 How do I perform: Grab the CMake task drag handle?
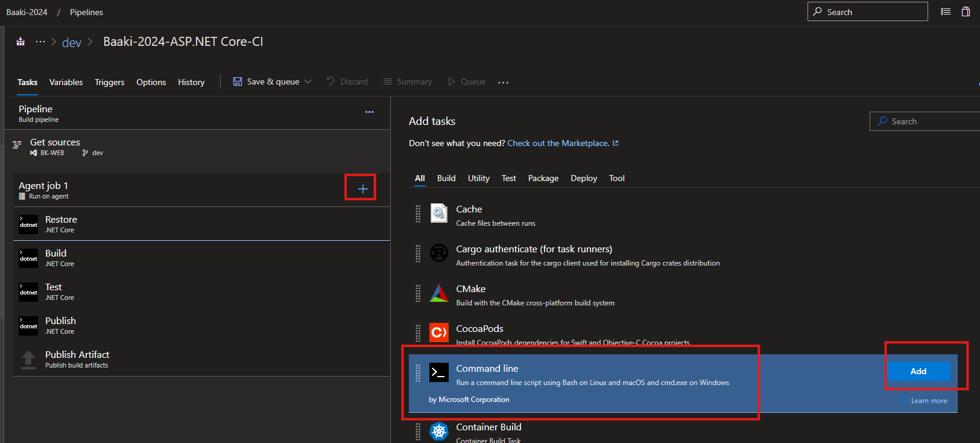[418, 293]
